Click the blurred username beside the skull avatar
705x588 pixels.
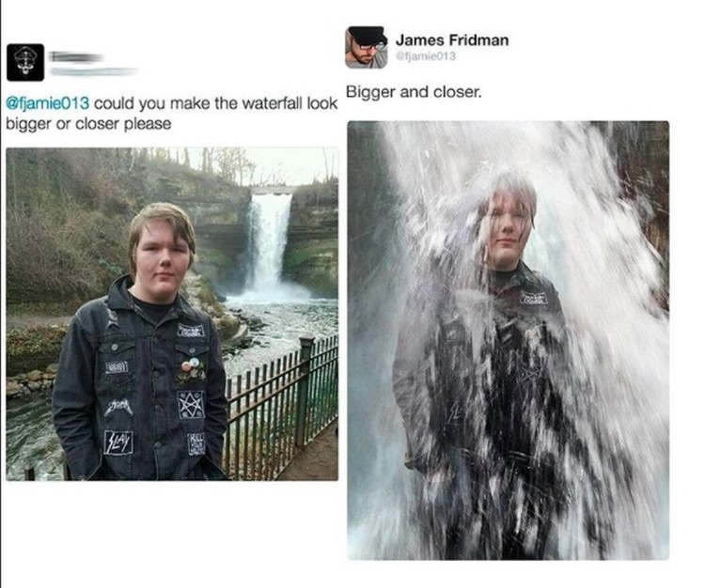[76, 57]
